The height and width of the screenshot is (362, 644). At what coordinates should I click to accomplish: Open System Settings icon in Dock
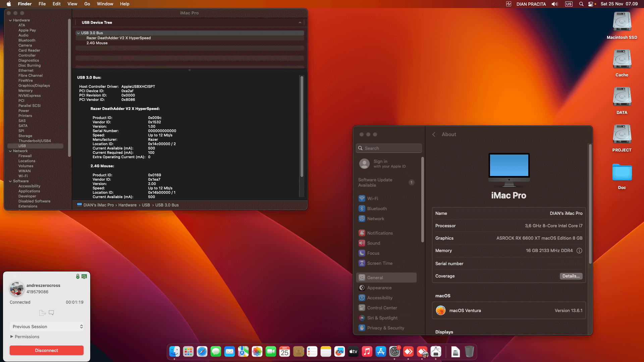[394, 351]
